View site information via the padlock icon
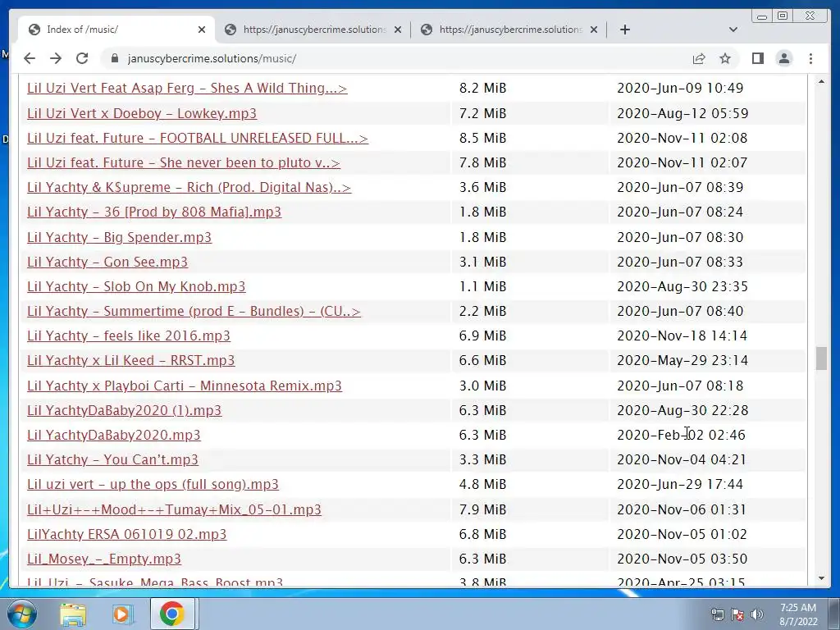840x630 pixels. tap(114, 58)
